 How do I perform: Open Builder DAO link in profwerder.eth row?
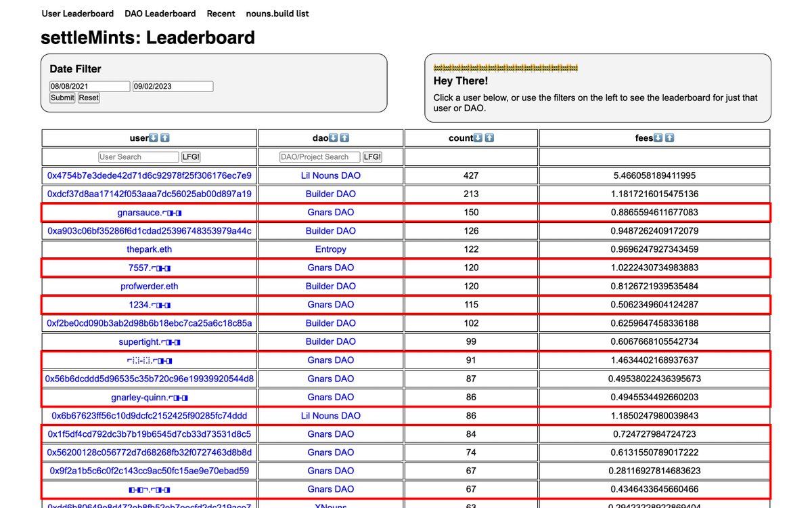tap(331, 286)
